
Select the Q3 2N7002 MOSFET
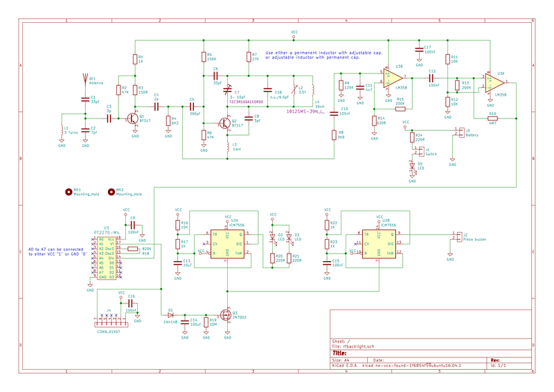tap(226, 313)
